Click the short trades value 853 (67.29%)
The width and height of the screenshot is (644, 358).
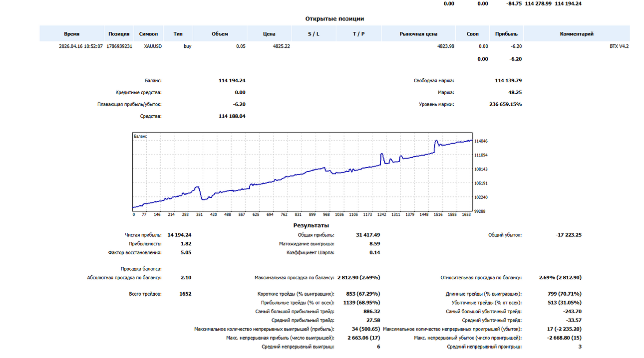363,294
